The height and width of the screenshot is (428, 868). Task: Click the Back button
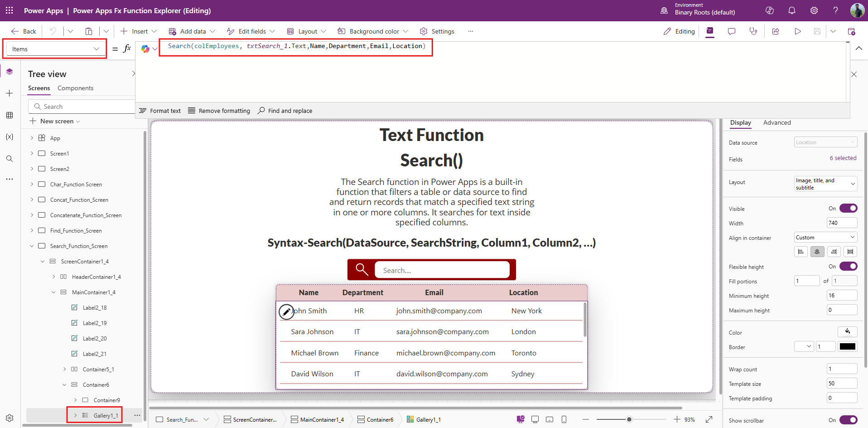pyautogui.click(x=24, y=31)
